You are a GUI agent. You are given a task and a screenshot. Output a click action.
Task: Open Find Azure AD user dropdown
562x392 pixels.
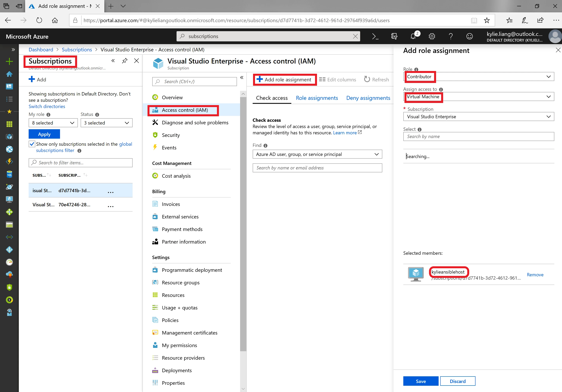point(317,154)
